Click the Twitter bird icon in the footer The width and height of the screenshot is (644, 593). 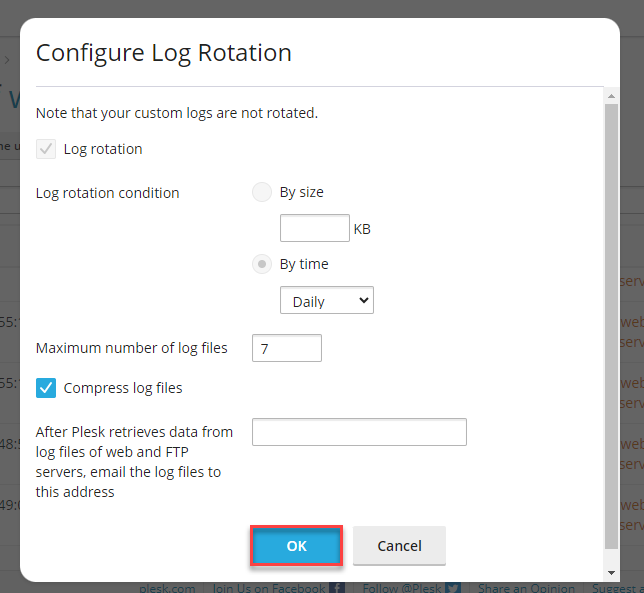click(x=453, y=588)
